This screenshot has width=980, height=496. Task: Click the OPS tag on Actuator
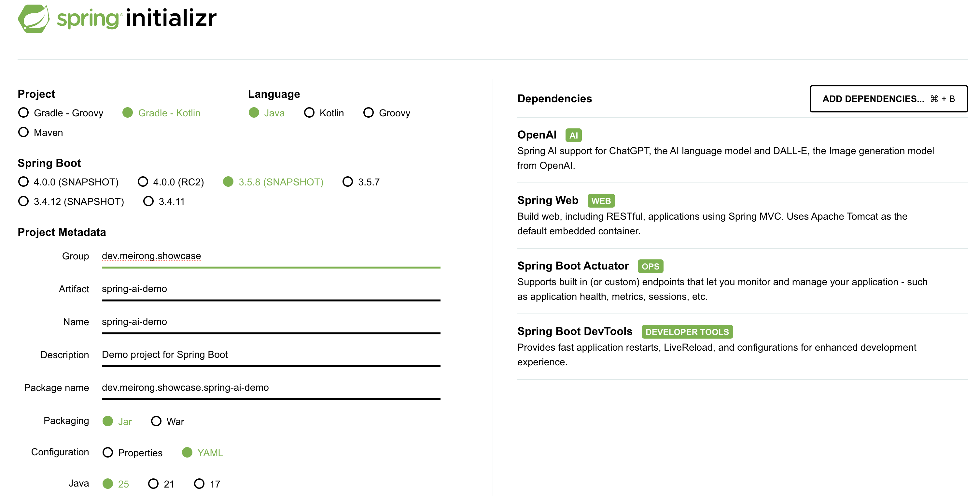pos(650,266)
